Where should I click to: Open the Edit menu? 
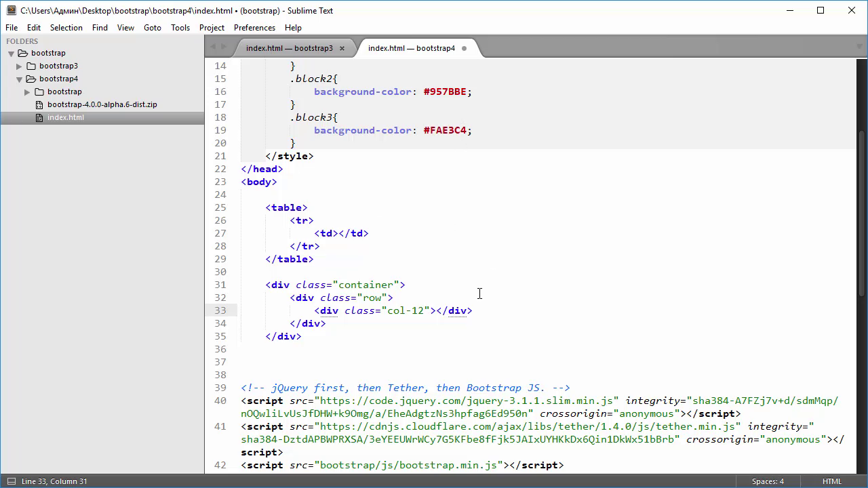pos(34,28)
